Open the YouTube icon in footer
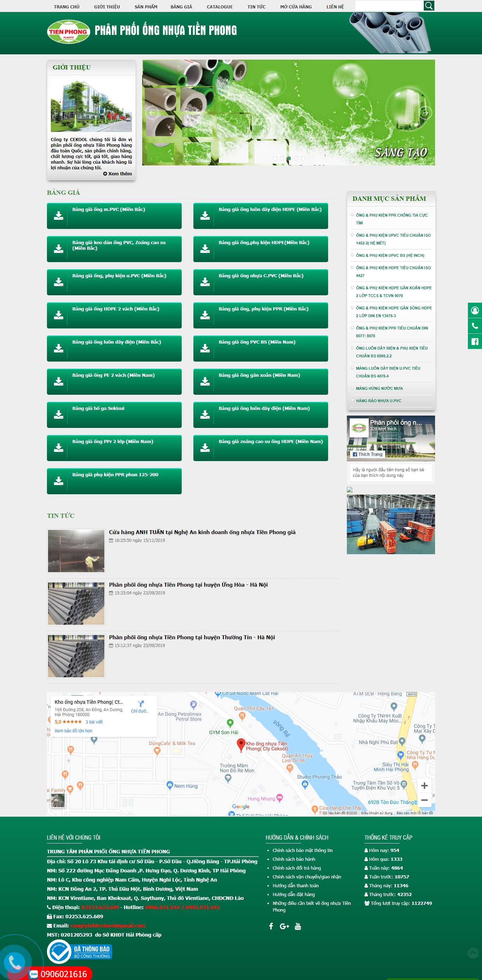 click(x=297, y=926)
